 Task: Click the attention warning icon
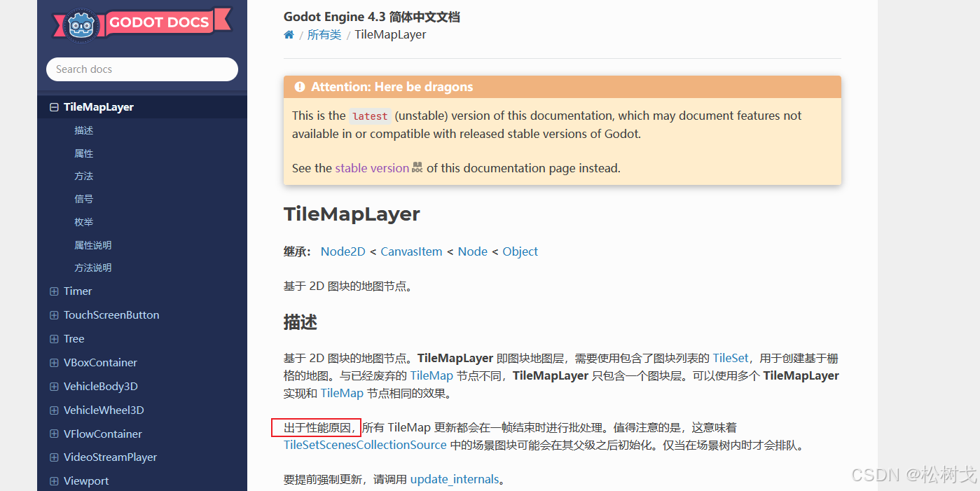coord(300,87)
